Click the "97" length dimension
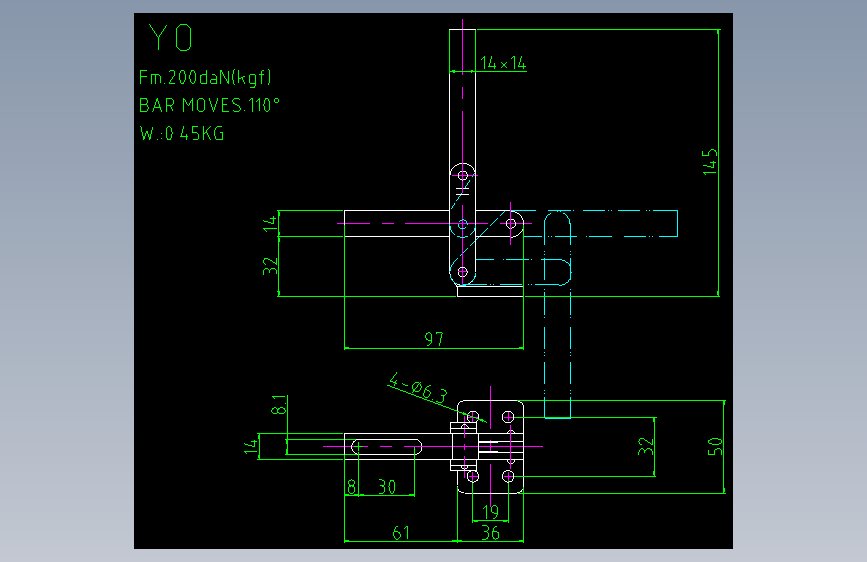The height and width of the screenshot is (562, 867). [434, 339]
